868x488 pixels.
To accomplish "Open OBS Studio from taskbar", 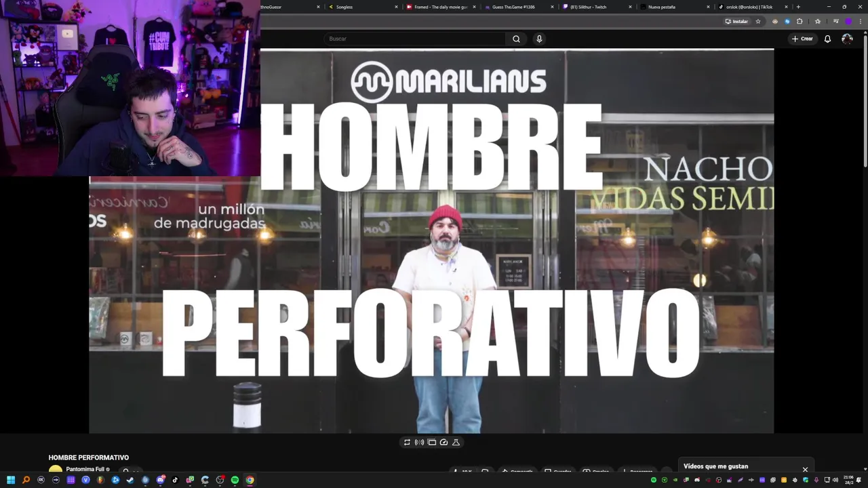I will 220,480.
